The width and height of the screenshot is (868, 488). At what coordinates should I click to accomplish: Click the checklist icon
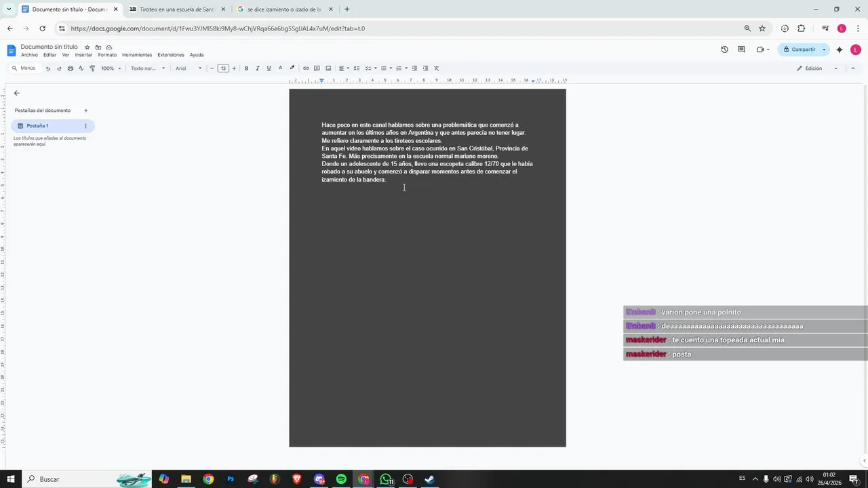[368, 68]
